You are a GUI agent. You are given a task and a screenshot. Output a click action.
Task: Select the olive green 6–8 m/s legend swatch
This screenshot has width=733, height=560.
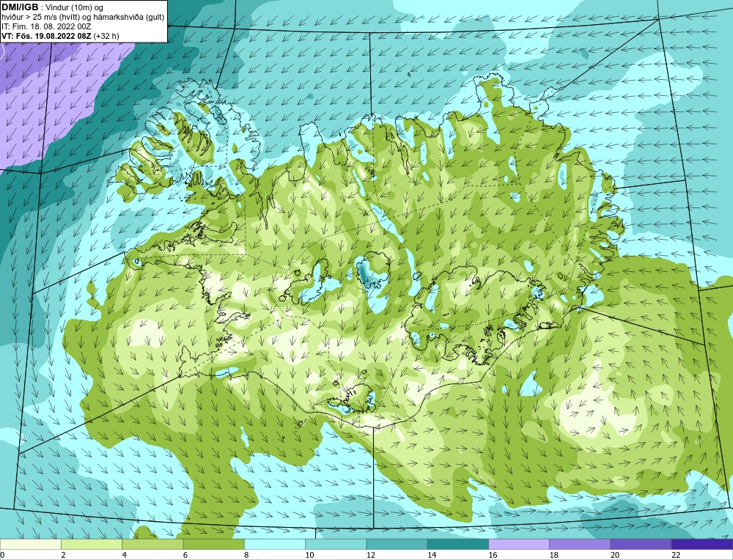[x=213, y=544]
